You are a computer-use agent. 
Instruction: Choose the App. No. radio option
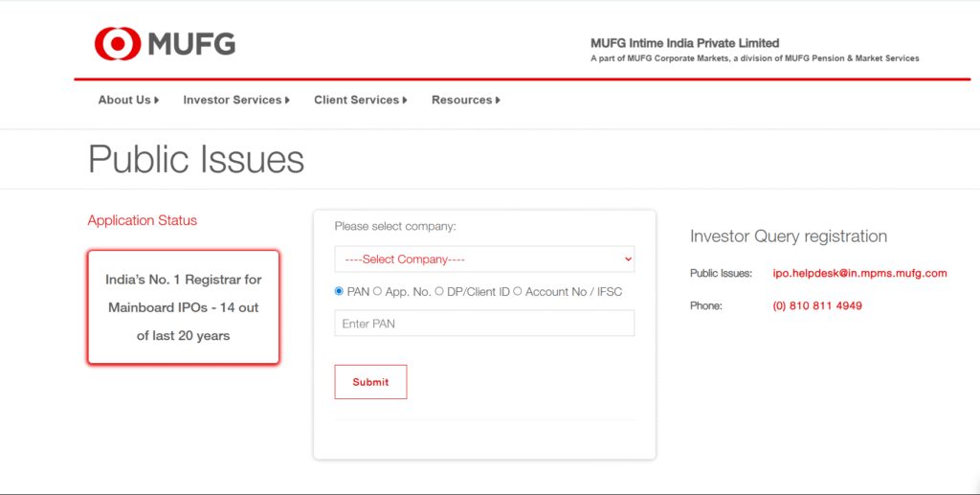(x=377, y=291)
